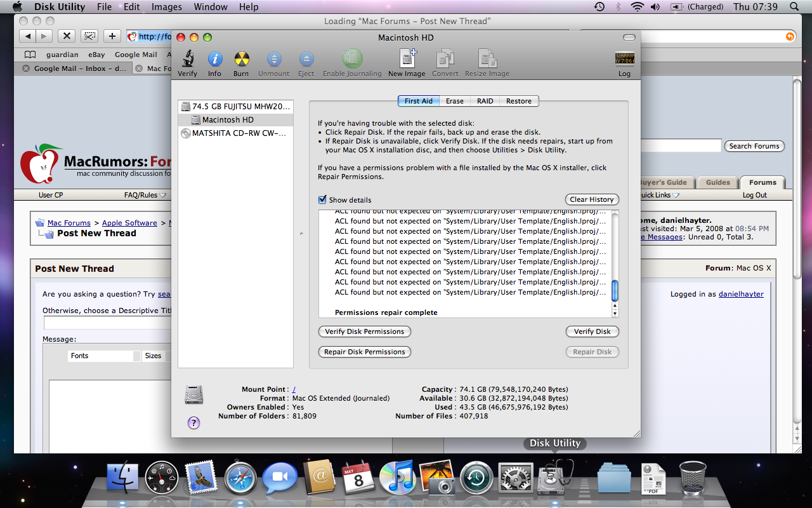Screen dimensions: 812x508
Task: Open iPhoto from the Dock
Action: 437,477
